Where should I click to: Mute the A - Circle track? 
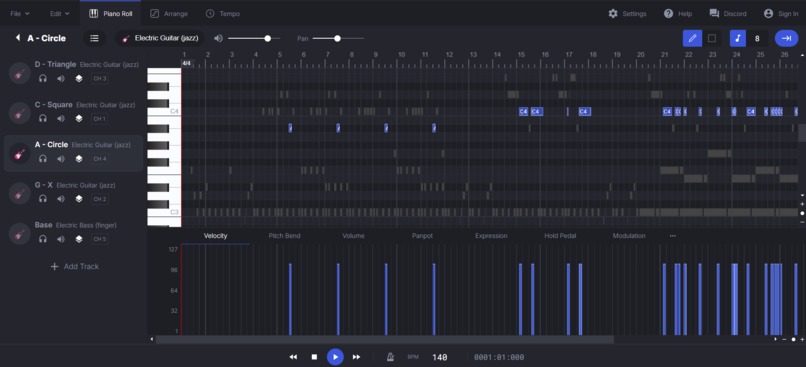point(61,159)
